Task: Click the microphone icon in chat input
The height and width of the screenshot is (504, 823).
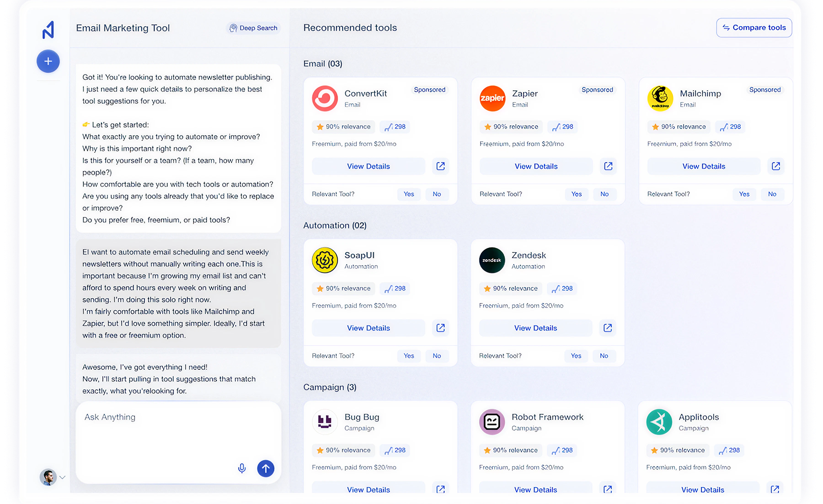Action: pyautogui.click(x=242, y=468)
